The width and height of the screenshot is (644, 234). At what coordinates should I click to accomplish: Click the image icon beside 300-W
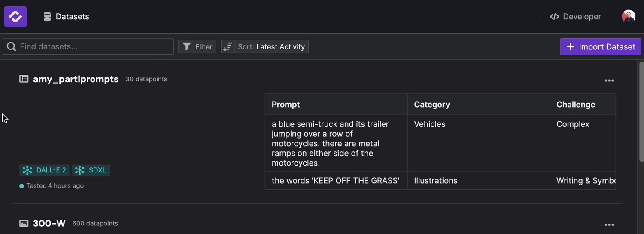[x=24, y=223]
